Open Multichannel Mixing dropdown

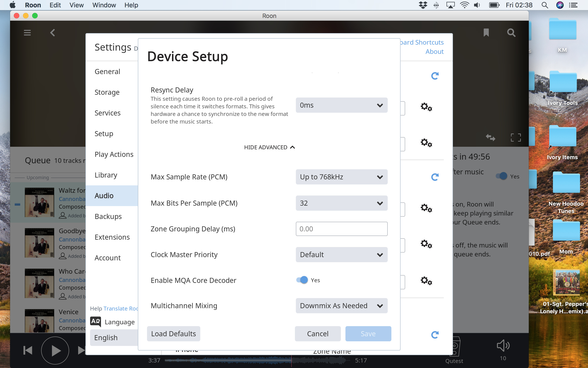(x=341, y=306)
